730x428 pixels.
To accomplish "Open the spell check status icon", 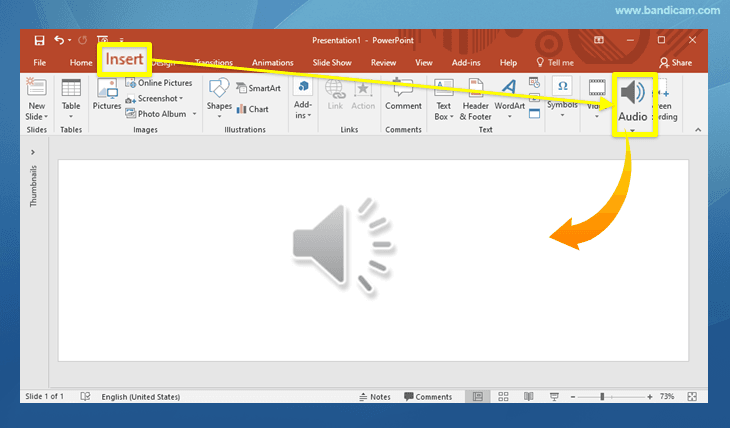I will (x=85, y=396).
